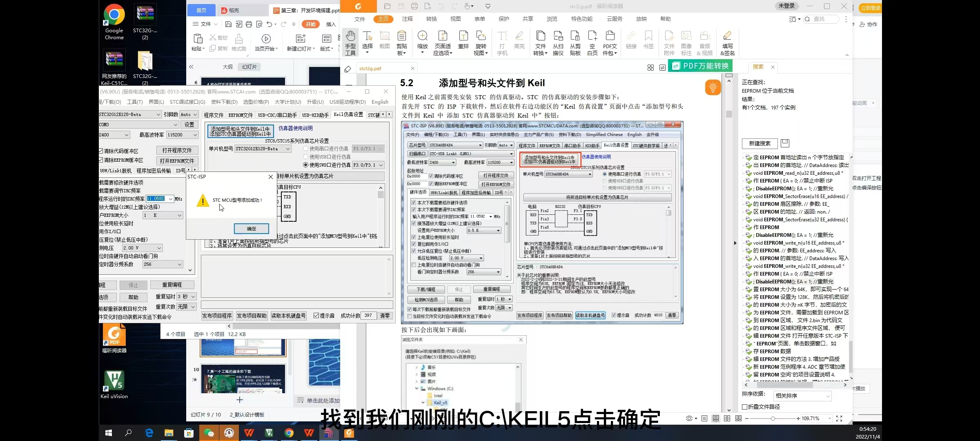Open the Help menu in Foxit Reader
The width and height of the screenshot is (980, 441).
665,19
